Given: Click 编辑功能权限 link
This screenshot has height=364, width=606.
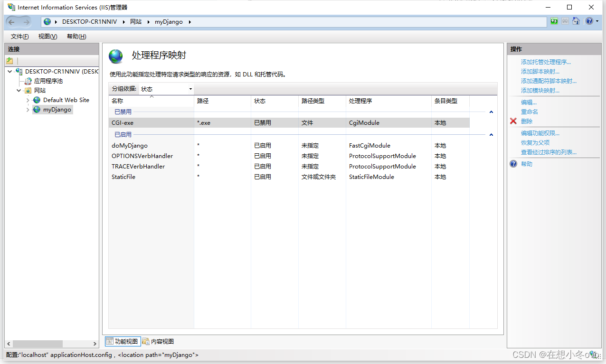Looking at the screenshot, I should (x=540, y=133).
